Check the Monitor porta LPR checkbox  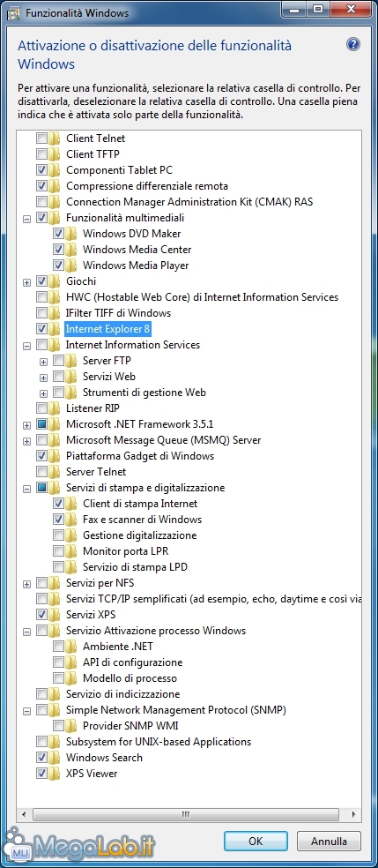pyautogui.click(x=58, y=551)
